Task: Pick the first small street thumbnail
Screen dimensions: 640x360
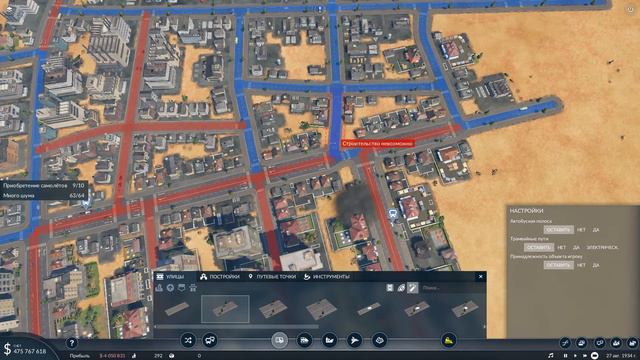Action: 177,309
